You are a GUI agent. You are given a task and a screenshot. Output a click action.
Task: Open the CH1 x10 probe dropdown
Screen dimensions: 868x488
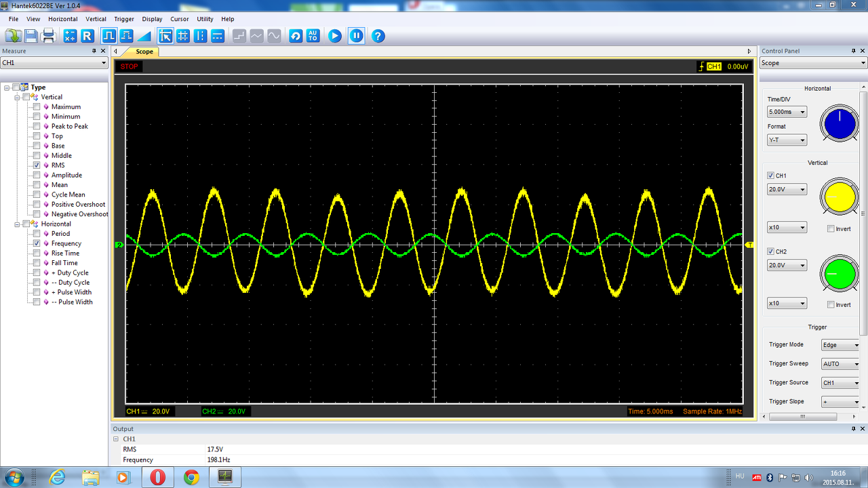tap(787, 228)
